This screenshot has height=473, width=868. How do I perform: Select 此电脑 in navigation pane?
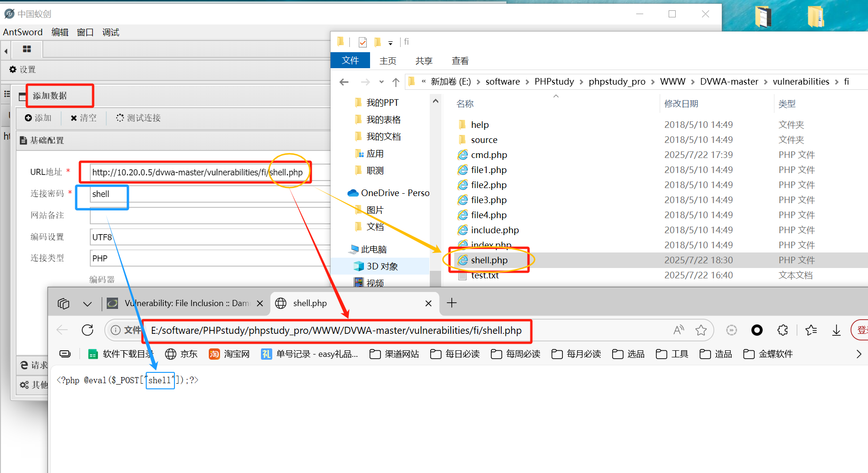tap(374, 249)
